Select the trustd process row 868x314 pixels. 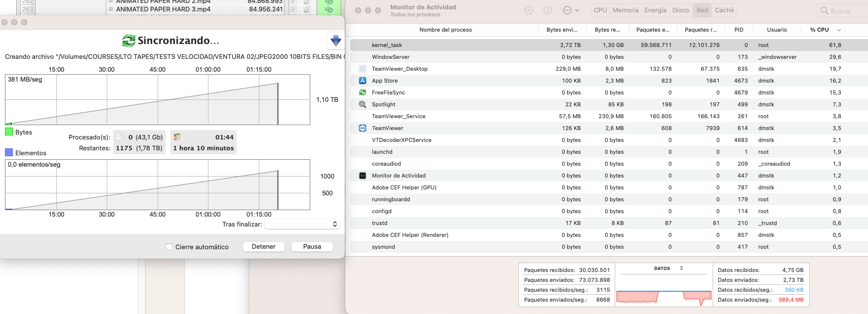tap(609, 223)
